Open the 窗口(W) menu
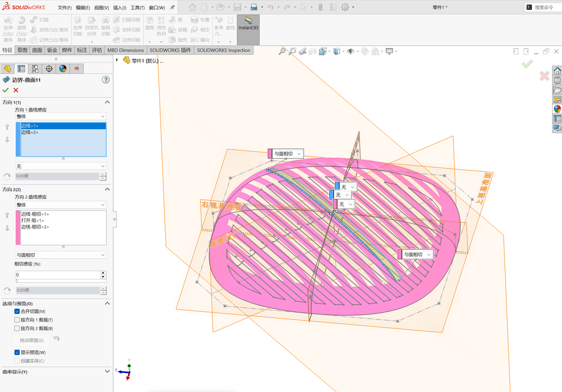562x392 pixels. click(156, 8)
